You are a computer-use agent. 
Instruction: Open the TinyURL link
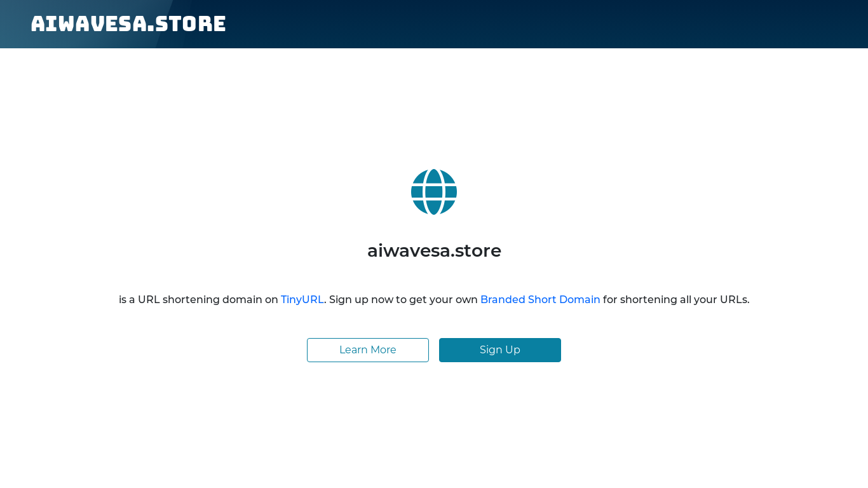pos(302,299)
